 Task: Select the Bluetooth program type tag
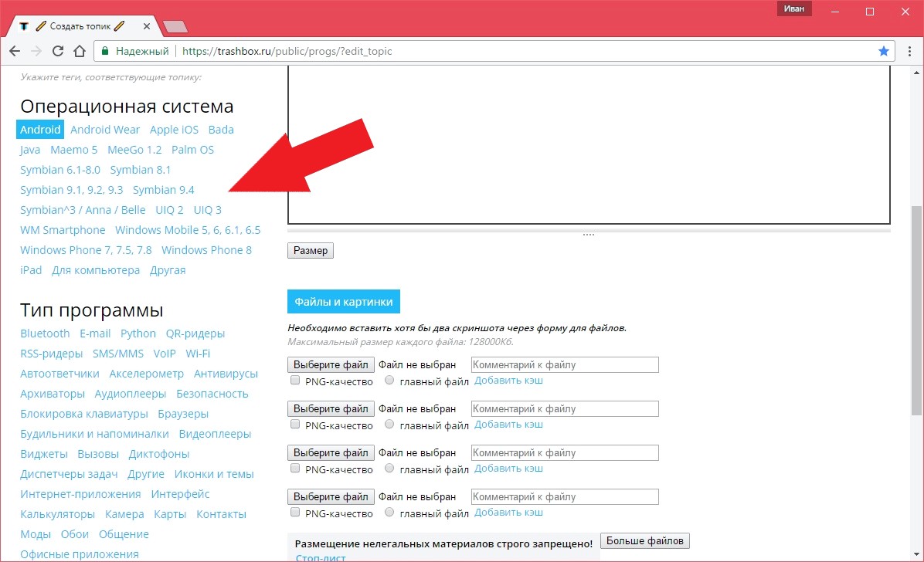45,333
